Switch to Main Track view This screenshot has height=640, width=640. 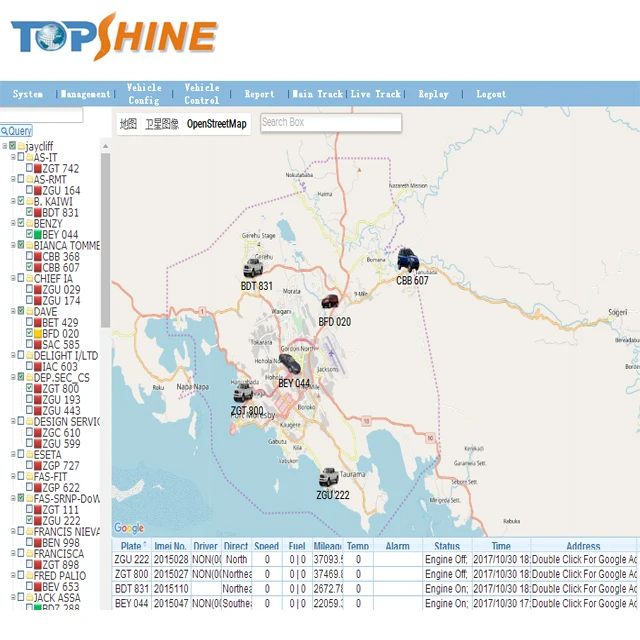(x=318, y=94)
